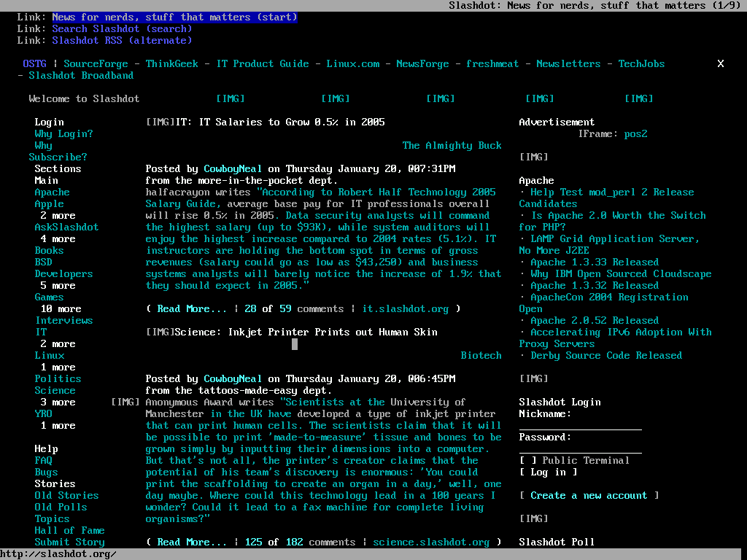The image size is (747, 560).
Task: Open the OSTG link
Action: [35, 64]
